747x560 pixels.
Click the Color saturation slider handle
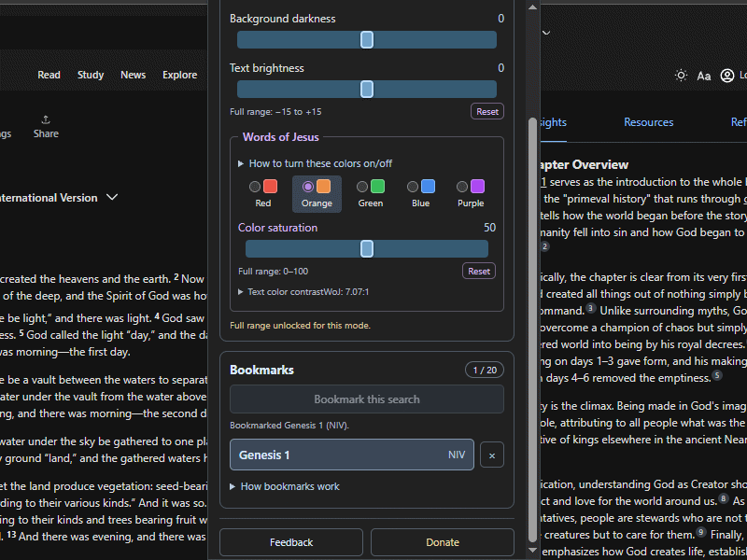point(367,249)
